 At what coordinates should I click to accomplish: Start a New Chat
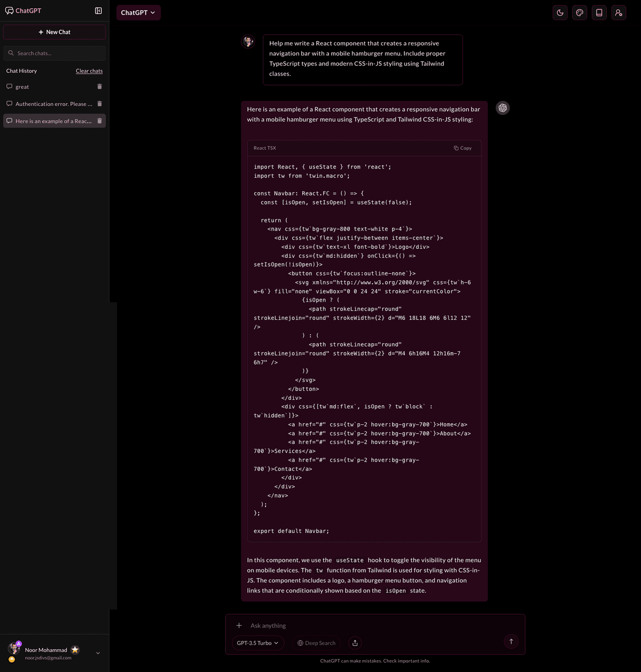(54, 32)
